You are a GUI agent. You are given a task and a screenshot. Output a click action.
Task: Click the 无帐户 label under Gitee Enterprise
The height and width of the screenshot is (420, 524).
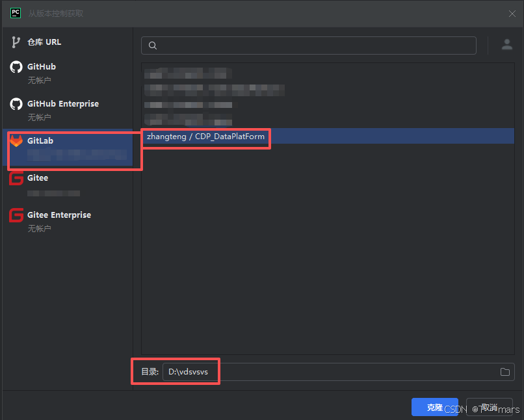(39, 229)
